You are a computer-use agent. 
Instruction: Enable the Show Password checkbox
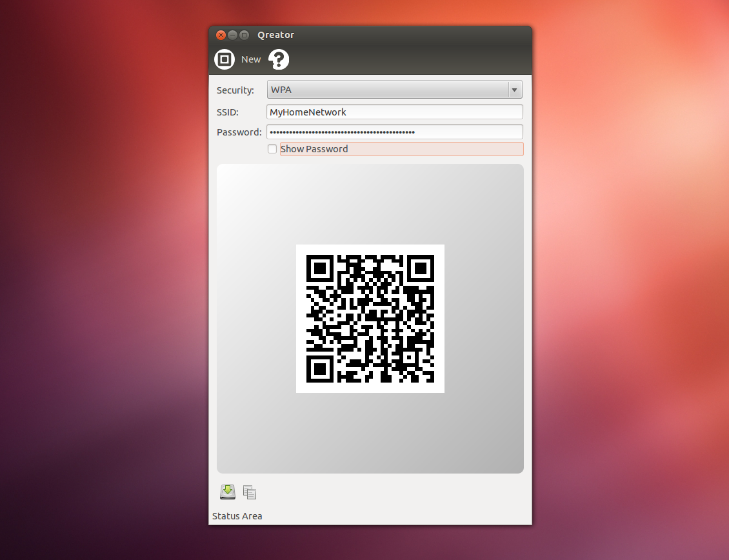click(x=272, y=149)
